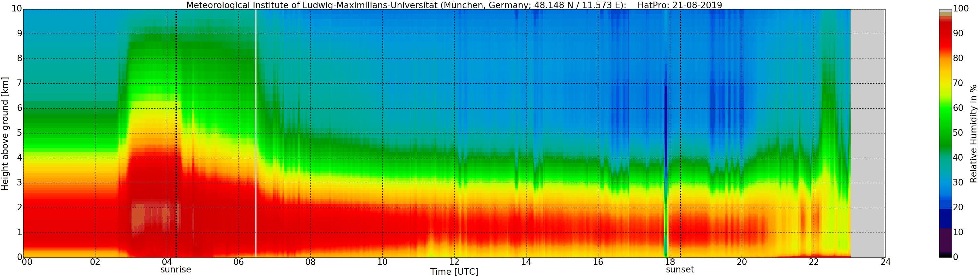The image size is (980, 278).
Task: Click the height axis tick label '2'
Action: click(19, 207)
